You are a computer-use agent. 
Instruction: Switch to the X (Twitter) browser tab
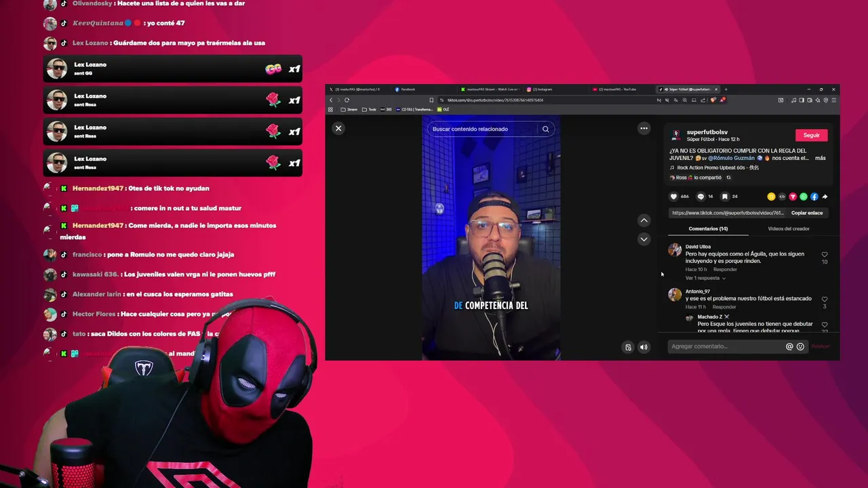click(x=357, y=89)
